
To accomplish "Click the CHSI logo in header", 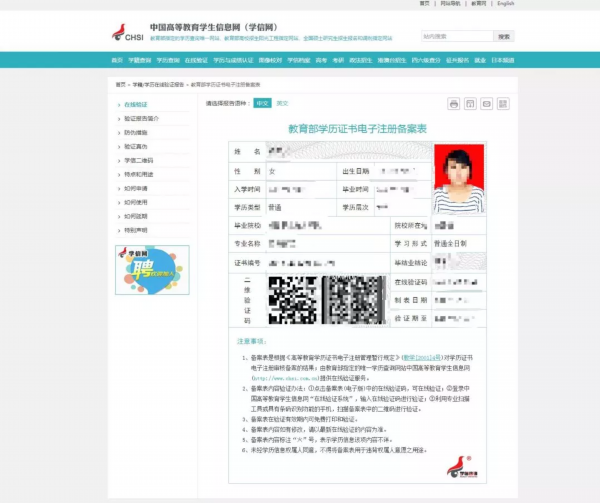I will 128,33.
